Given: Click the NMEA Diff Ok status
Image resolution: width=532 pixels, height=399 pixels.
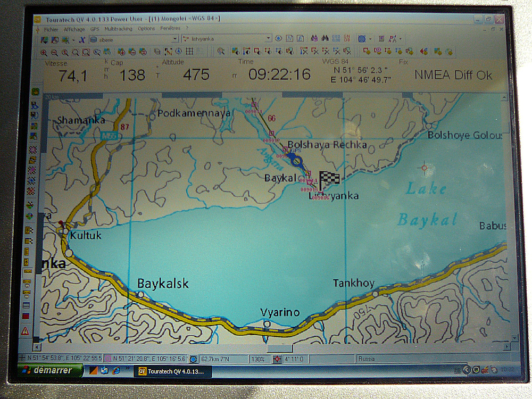Looking at the screenshot, I should coord(453,76).
